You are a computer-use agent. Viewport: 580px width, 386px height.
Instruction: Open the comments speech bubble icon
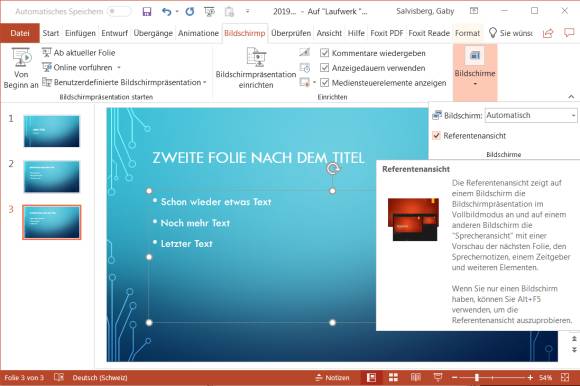point(569,33)
